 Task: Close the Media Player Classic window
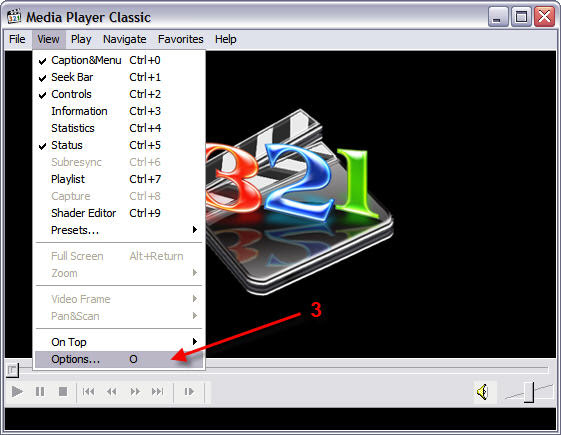pyautogui.click(x=544, y=16)
